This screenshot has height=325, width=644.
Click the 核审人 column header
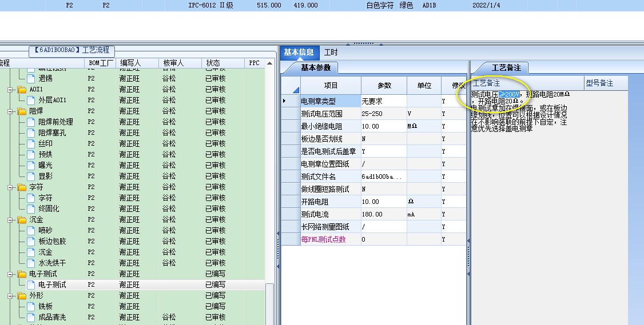pyautogui.click(x=180, y=63)
